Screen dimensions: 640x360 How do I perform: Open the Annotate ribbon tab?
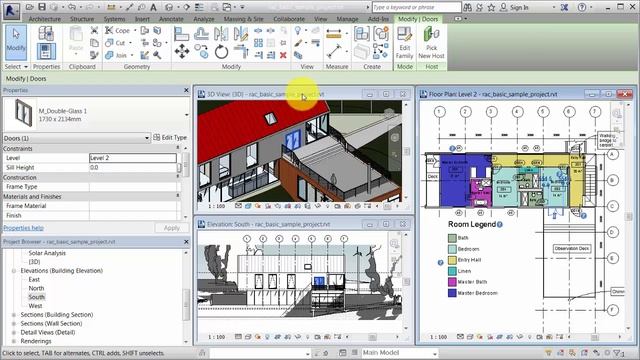pyautogui.click(x=171, y=19)
